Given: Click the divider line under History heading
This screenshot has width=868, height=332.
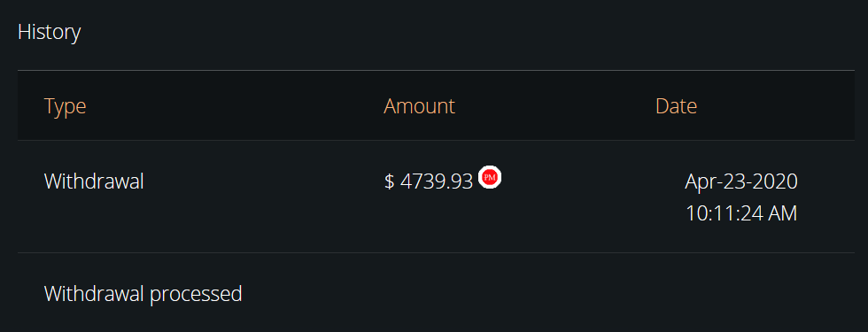Looking at the screenshot, I should [436, 70].
